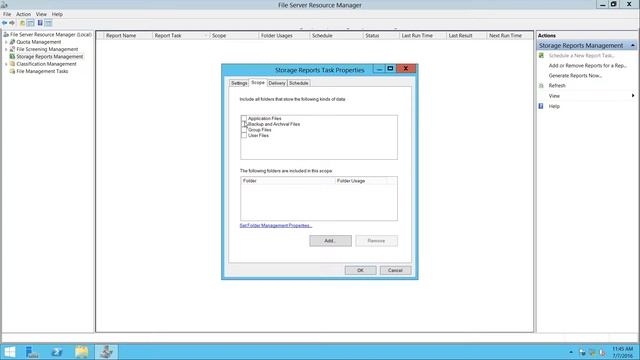Screen dimensions: 640x360
Task: Open the File menu
Action: pos(7,14)
